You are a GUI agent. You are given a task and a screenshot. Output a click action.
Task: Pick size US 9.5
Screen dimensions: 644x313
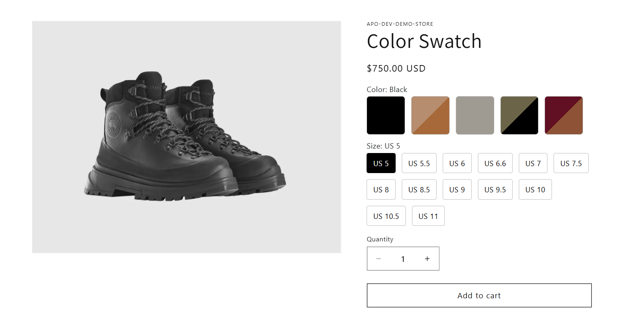click(495, 189)
